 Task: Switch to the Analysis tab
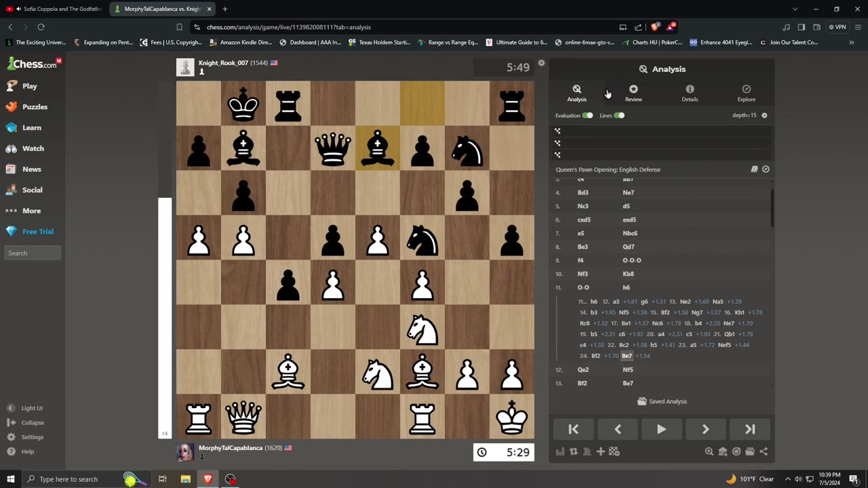click(x=576, y=94)
